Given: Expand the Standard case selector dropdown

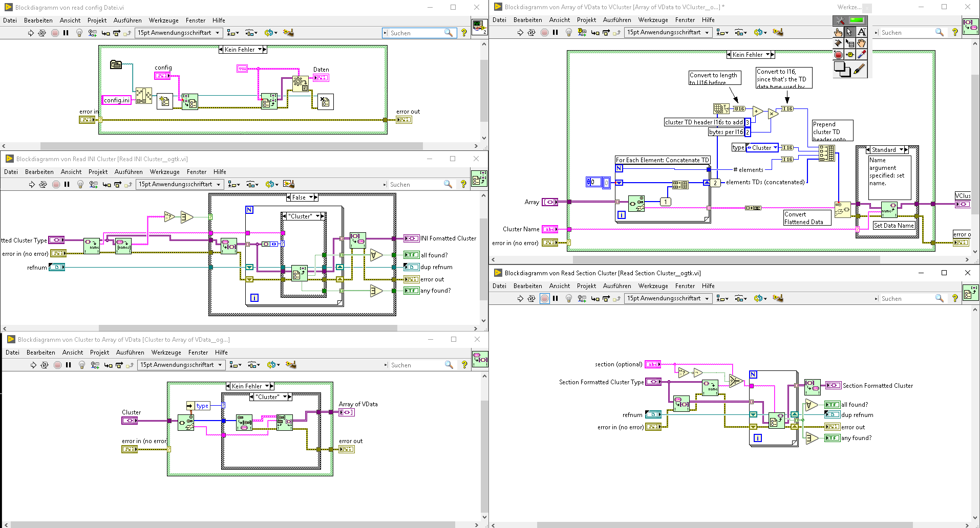Looking at the screenshot, I should [x=901, y=150].
